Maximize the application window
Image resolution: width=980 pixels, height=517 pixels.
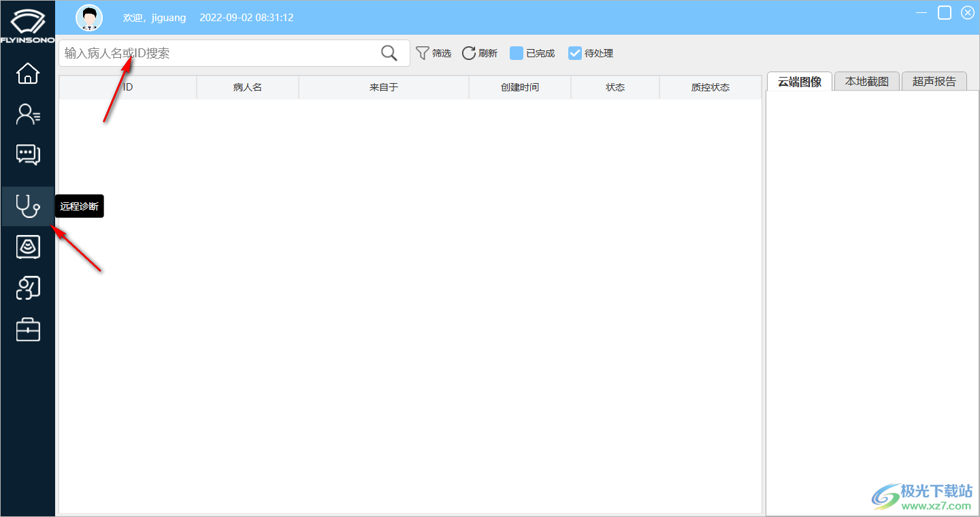click(945, 13)
